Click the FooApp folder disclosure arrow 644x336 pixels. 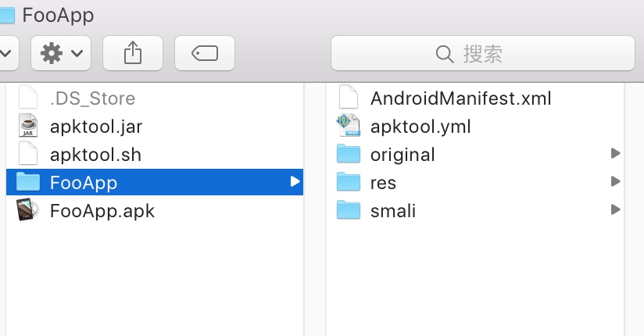(295, 181)
